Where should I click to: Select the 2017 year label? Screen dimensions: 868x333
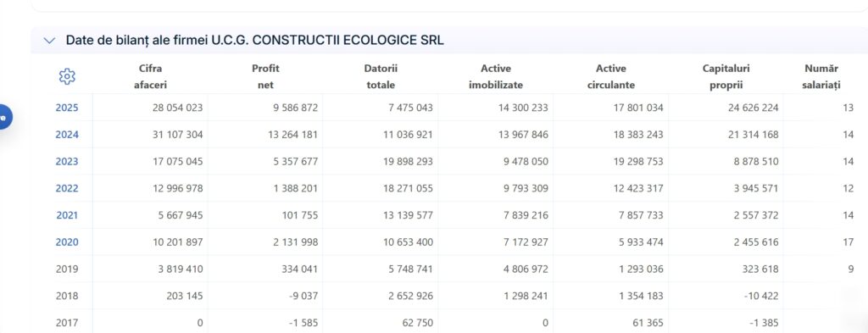point(67,323)
